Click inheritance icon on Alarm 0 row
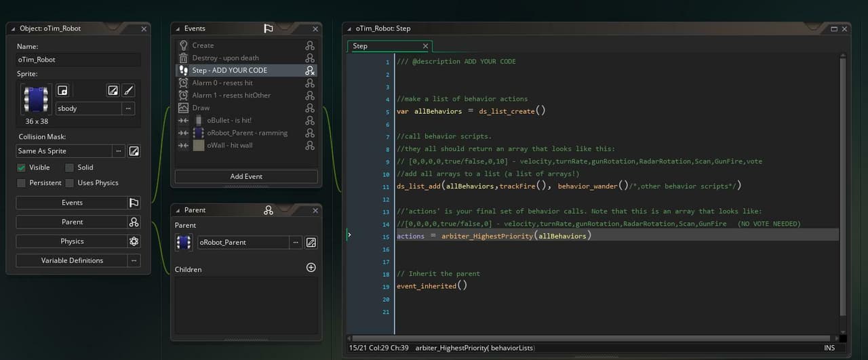Image resolution: width=868 pixels, height=360 pixels. (x=310, y=83)
